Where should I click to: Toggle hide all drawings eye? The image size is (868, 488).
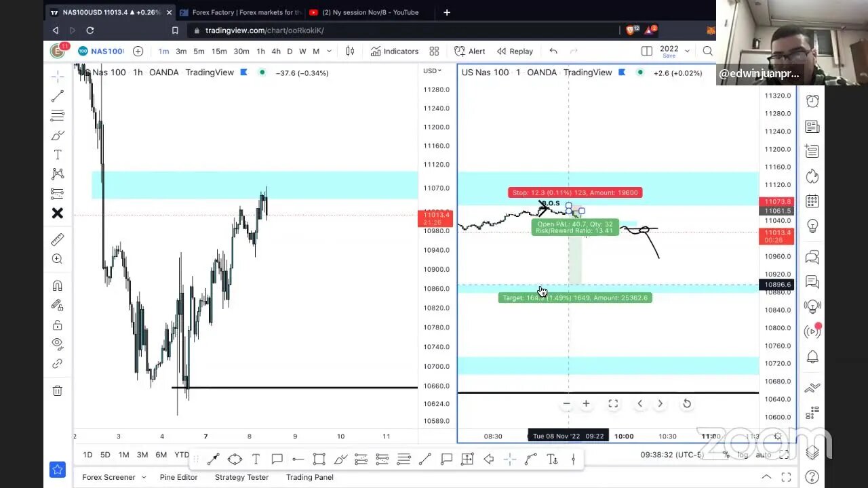[58, 344]
